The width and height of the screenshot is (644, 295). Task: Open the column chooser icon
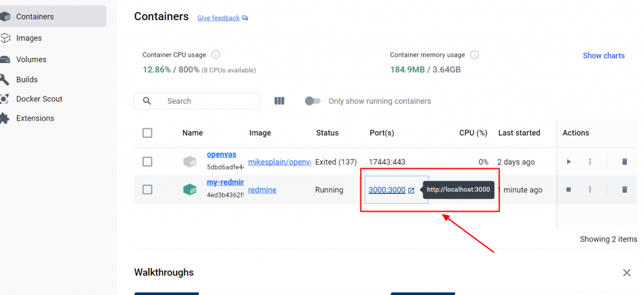[x=279, y=101]
